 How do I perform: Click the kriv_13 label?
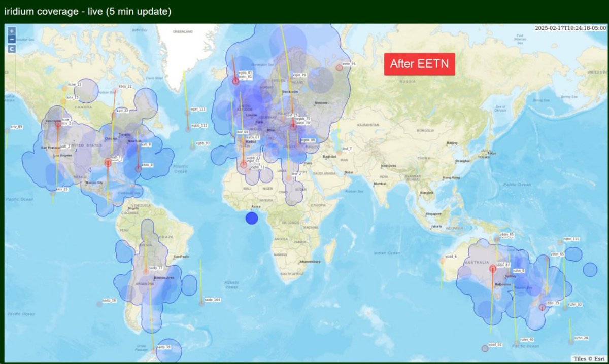click(73, 97)
